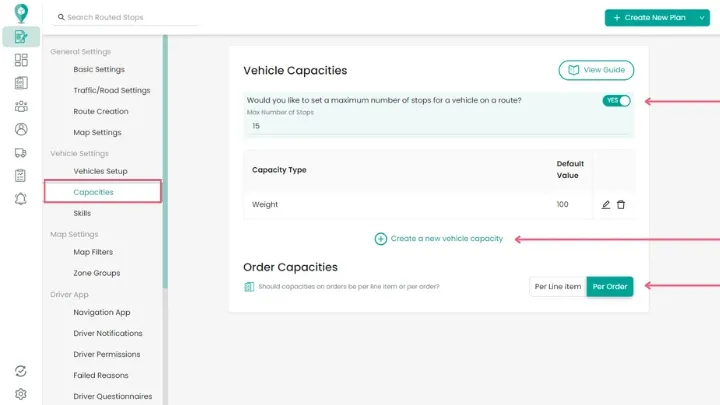The image size is (720, 405).
Task: Delete the Weight capacity with trash icon
Action: (621, 205)
